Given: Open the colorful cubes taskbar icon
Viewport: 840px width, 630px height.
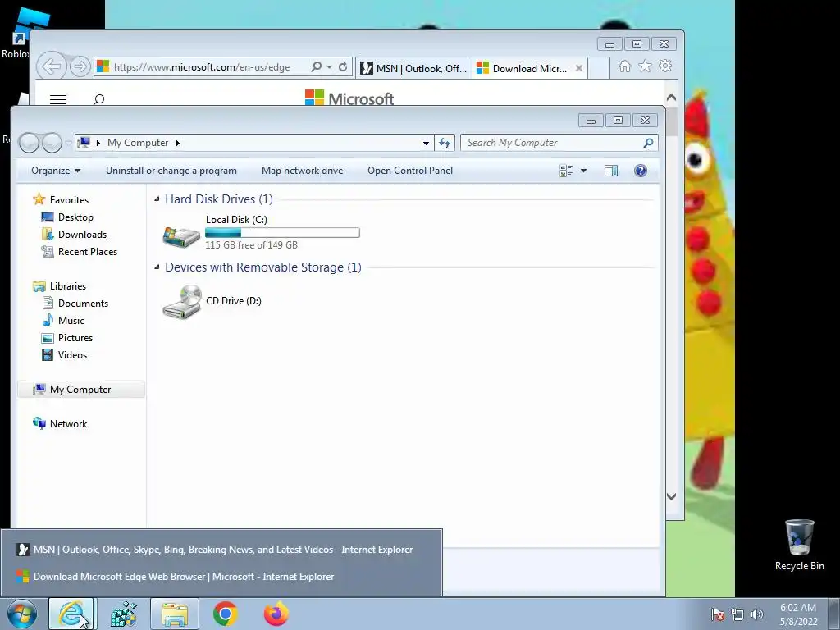Looking at the screenshot, I should point(123,614).
